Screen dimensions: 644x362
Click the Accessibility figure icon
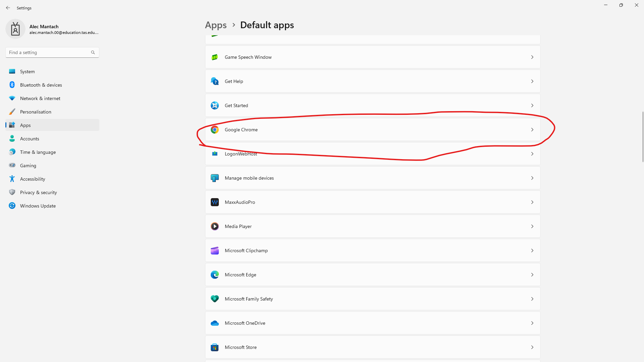click(x=12, y=179)
